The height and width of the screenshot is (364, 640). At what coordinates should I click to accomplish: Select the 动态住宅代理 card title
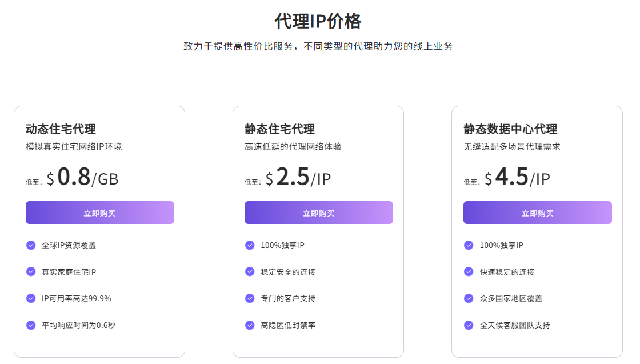point(61,129)
